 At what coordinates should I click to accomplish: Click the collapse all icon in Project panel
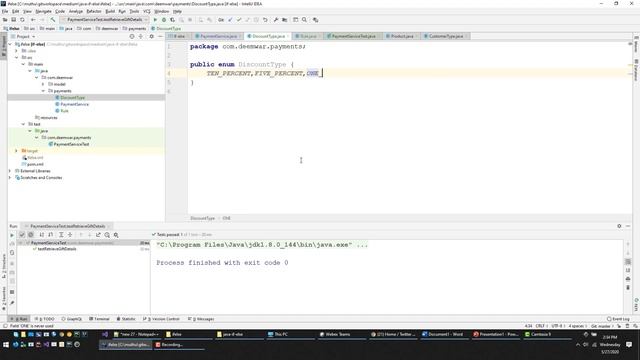click(141, 36)
